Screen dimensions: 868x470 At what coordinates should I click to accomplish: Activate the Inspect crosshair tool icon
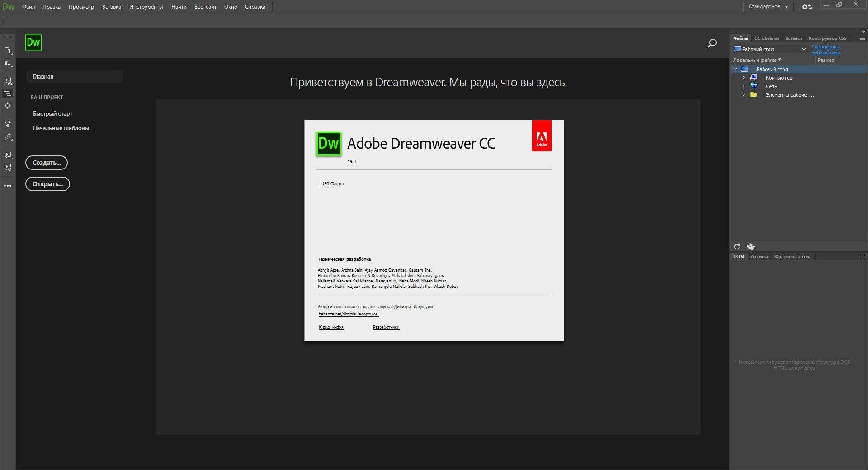(x=8, y=106)
